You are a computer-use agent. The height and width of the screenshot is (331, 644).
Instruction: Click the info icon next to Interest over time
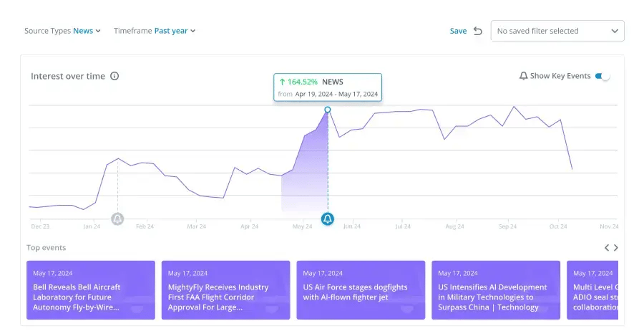114,76
